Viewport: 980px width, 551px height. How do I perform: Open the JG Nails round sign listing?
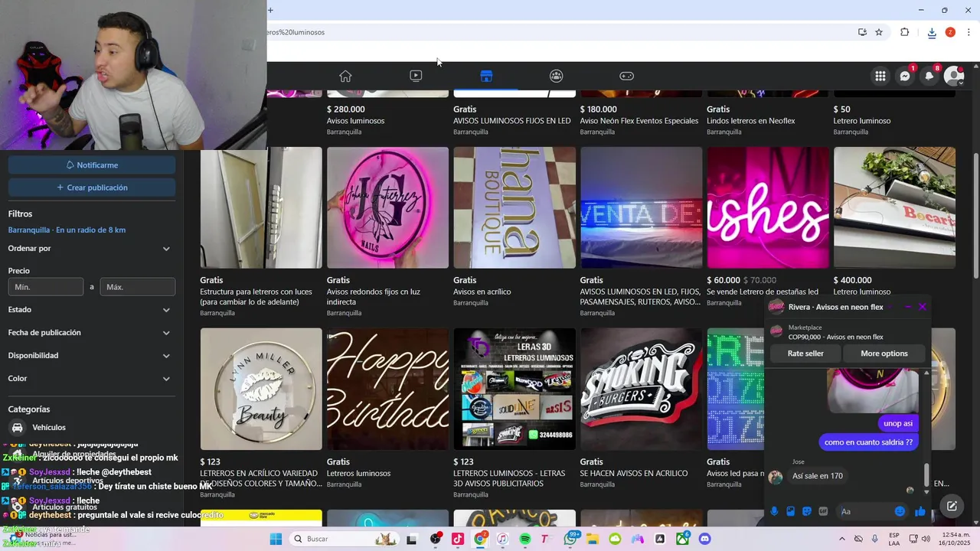coord(387,208)
